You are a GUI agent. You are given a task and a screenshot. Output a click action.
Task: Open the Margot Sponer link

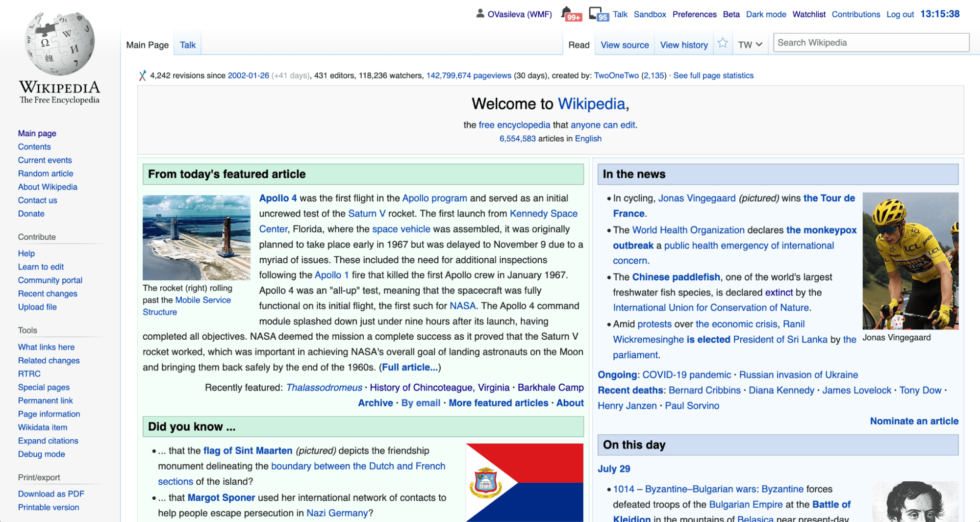pos(221,497)
